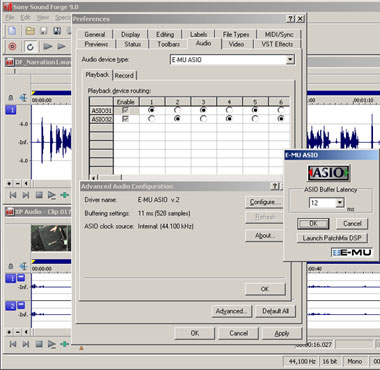Click the Save floppy disk toolbar icon
The image size is (380, 370).
44,31
